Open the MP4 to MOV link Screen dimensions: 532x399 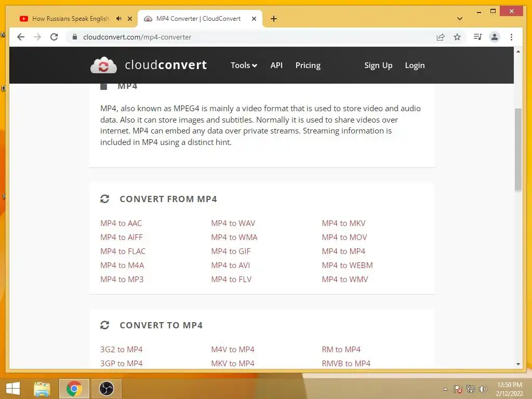coord(344,237)
